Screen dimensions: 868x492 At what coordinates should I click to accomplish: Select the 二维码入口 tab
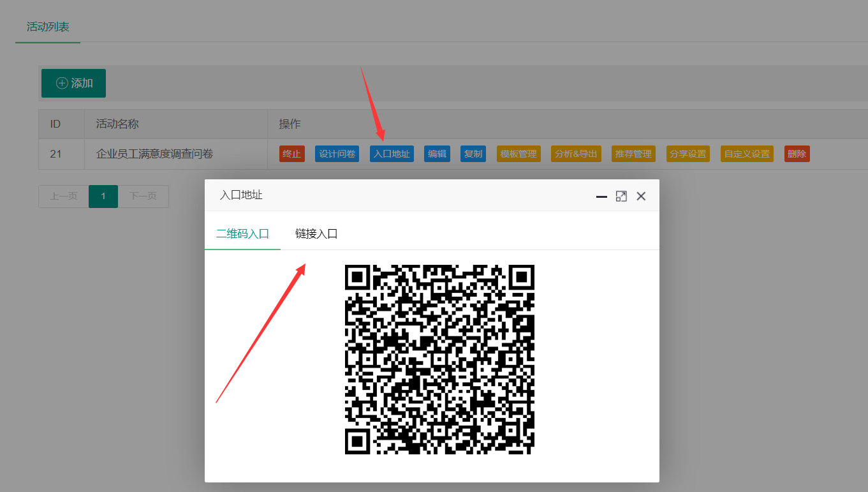(x=242, y=234)
